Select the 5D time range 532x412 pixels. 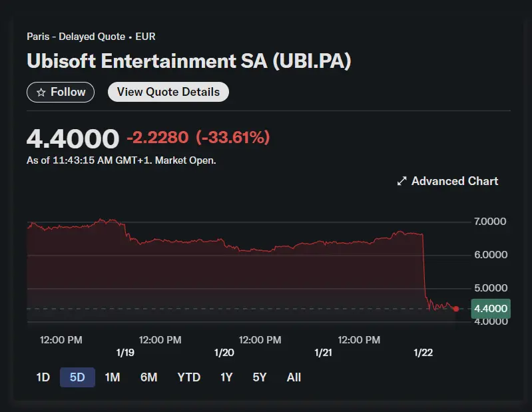click(77, 377)
